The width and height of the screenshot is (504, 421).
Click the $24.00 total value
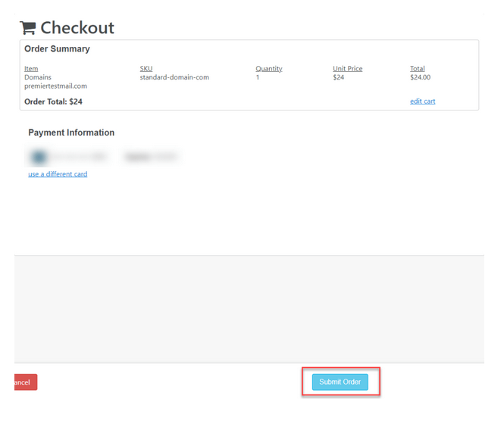point(420,77)
